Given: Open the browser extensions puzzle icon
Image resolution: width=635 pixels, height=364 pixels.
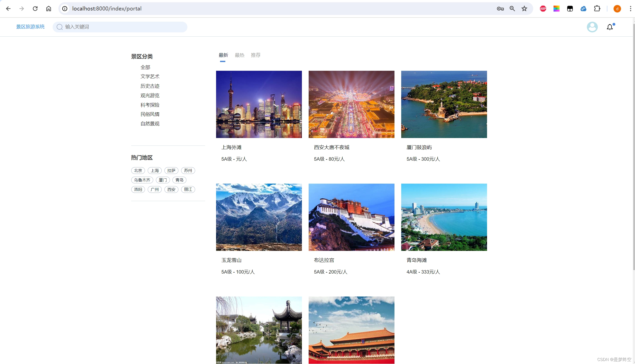Looking at the screenshot, I should [597, 8].
